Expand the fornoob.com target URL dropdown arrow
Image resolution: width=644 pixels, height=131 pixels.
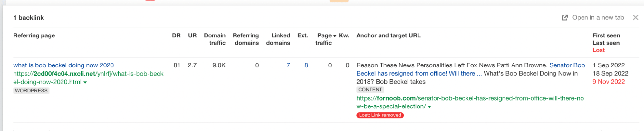[429, 107]
